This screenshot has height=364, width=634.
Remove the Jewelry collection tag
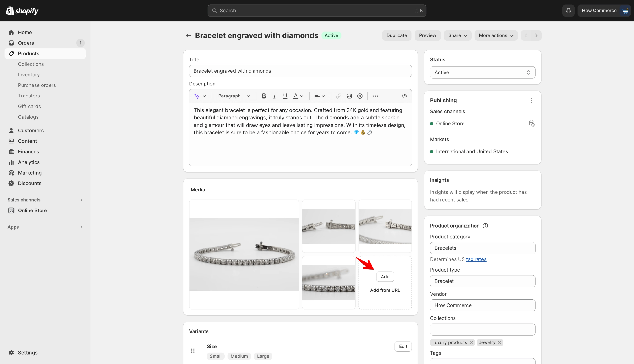pos(499,342)
